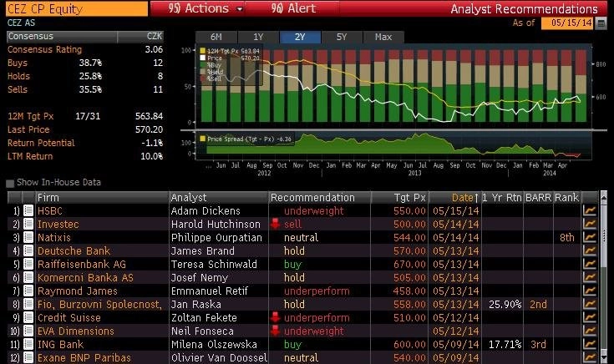Open the Fio, Burzovni report document icon
This screenshot has width=614, height=364.
click(28, 304)
